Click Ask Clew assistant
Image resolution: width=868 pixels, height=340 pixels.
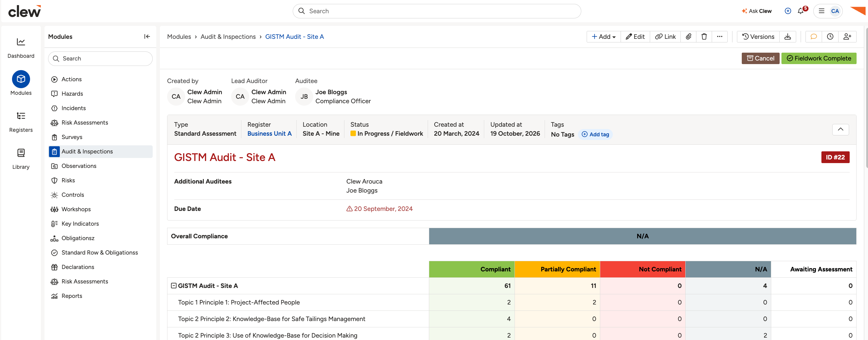(x=756, y=11)
